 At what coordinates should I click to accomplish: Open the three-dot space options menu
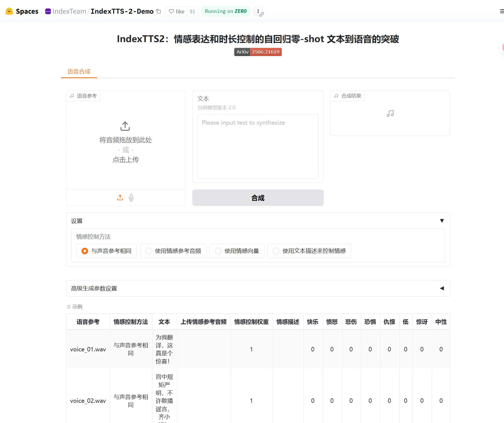click(258, 11)
